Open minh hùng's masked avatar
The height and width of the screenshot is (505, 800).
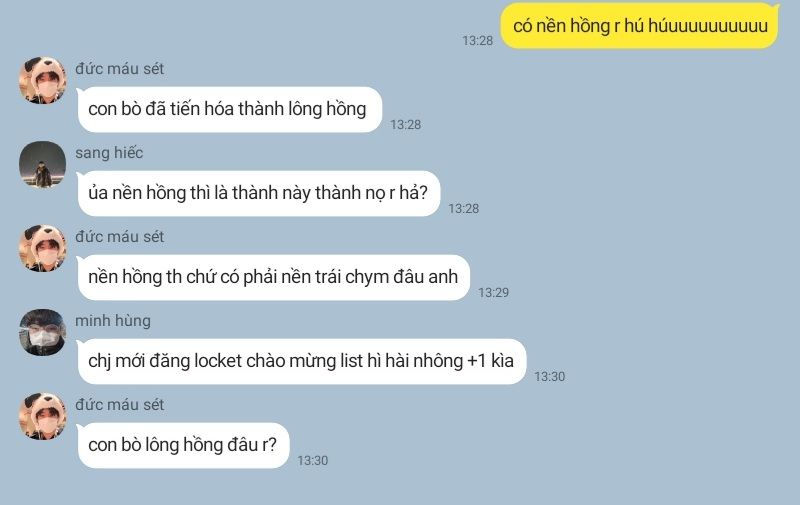(42, 332)
